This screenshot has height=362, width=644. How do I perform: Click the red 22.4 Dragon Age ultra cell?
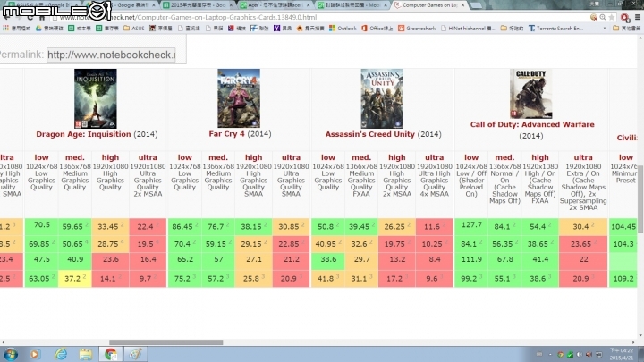pyautogui.click(x=148, y=226)
